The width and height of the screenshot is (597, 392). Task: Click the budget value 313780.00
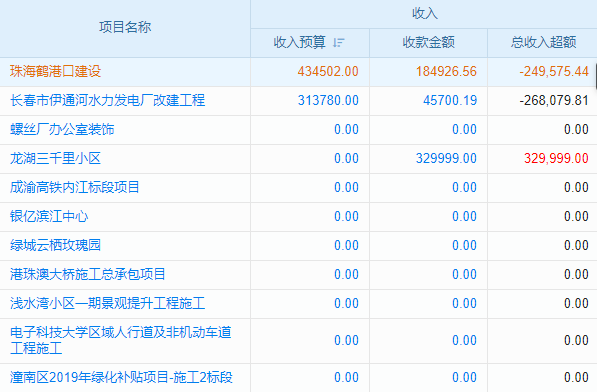[x=328, y=100]
